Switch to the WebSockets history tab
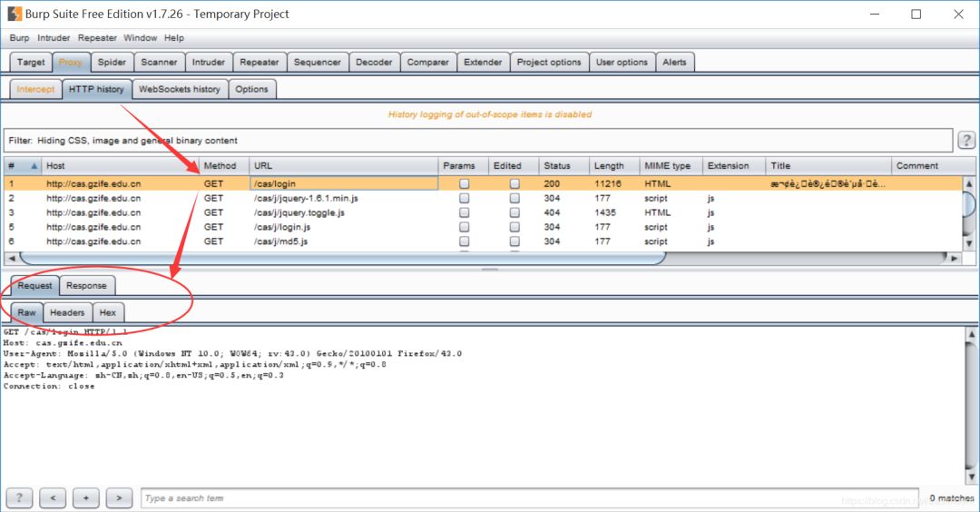 tap(180, 89)
